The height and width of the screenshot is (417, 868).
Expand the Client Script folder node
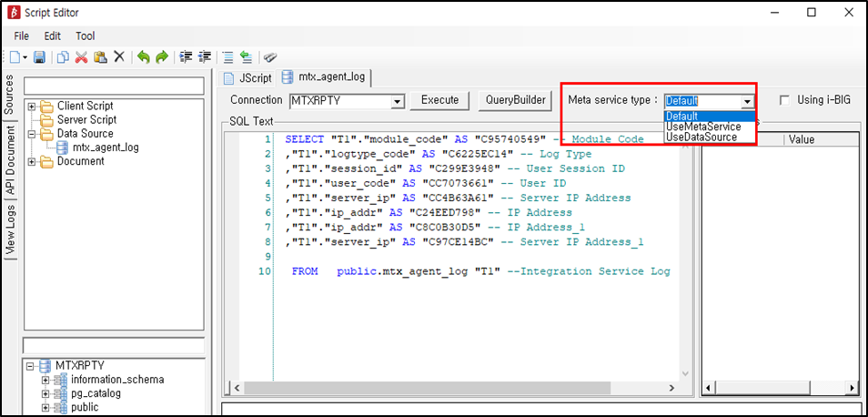pos(32,107)
